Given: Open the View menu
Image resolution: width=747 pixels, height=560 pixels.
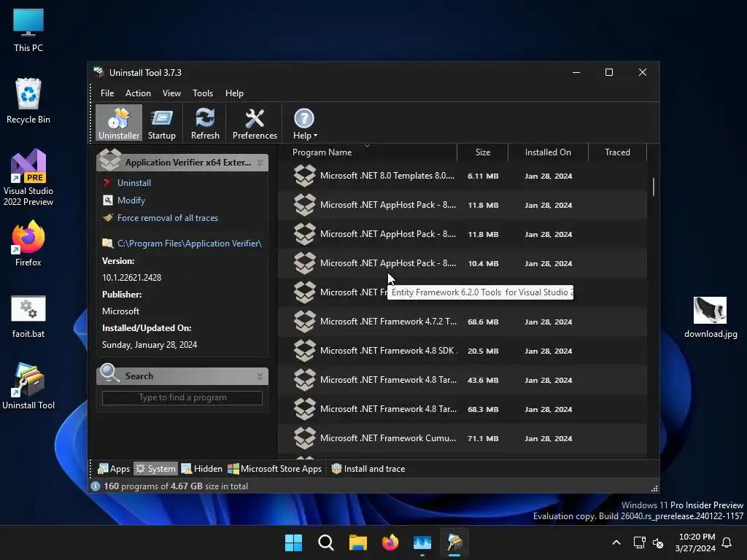Looking at the screenshot, I should [x=171, y=93].
